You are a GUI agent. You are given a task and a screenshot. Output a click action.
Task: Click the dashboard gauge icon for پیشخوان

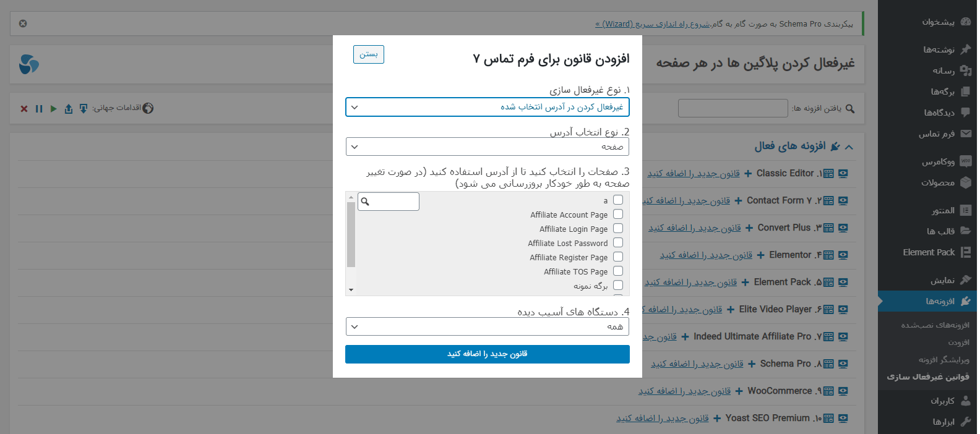966,22
